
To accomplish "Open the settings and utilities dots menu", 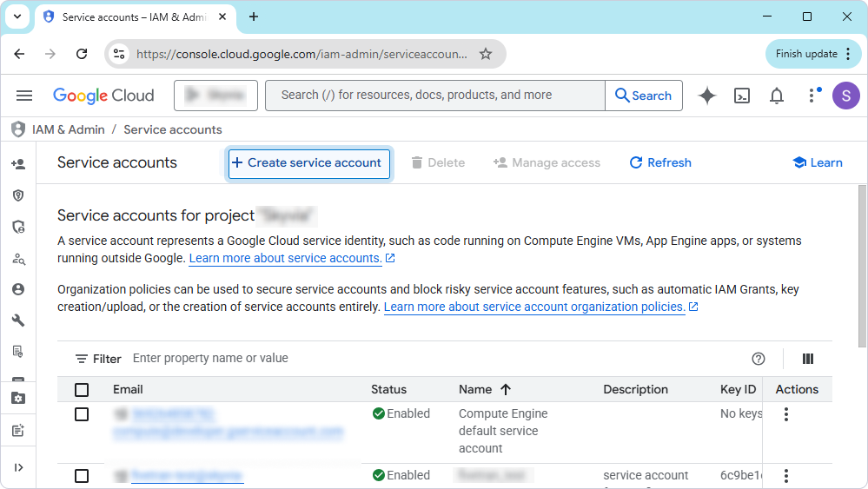I will tap(812, 96).
